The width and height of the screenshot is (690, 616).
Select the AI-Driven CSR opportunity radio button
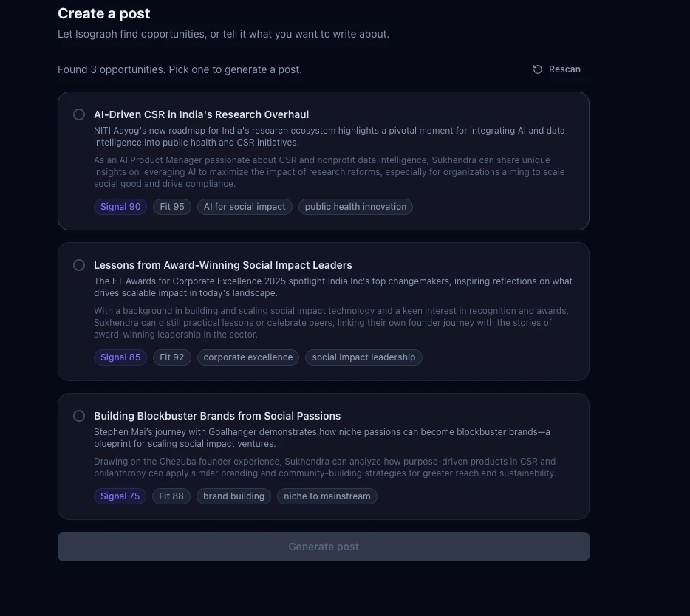pos(79,114)
